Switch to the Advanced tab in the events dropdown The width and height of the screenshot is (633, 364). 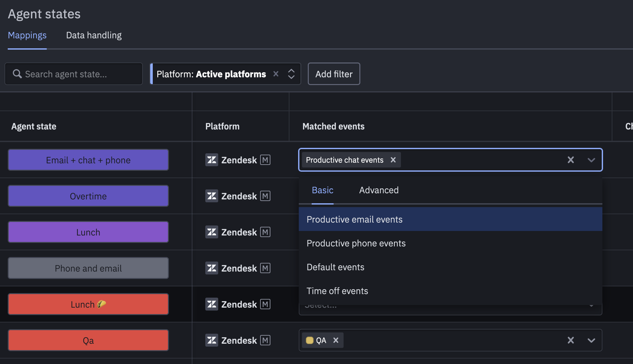click(378, 190)
